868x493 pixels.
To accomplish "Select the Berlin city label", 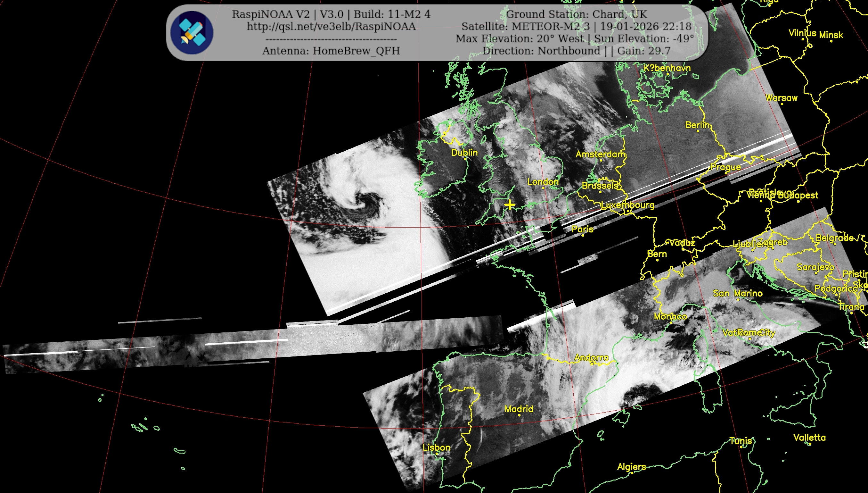I will (x=697, y=125).
